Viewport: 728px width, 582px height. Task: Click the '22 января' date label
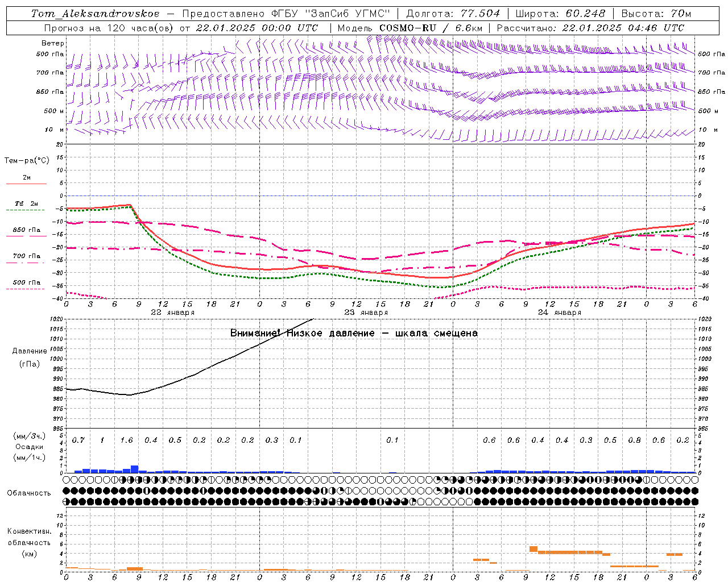tap(173, 312)
